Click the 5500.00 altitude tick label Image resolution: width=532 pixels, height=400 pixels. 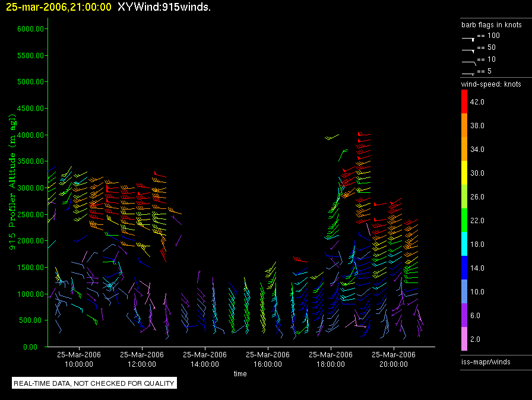(30, 55)
